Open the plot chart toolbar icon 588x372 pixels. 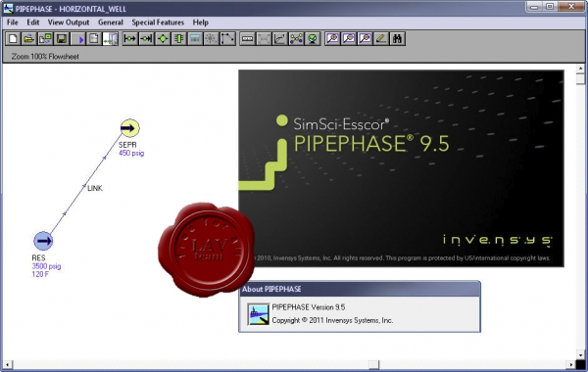click(x=279, y=38)
